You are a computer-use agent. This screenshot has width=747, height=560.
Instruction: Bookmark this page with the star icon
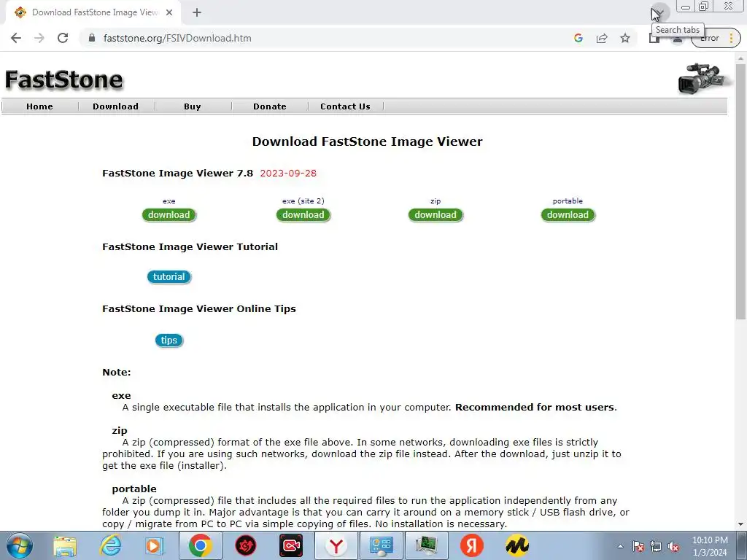625,38
